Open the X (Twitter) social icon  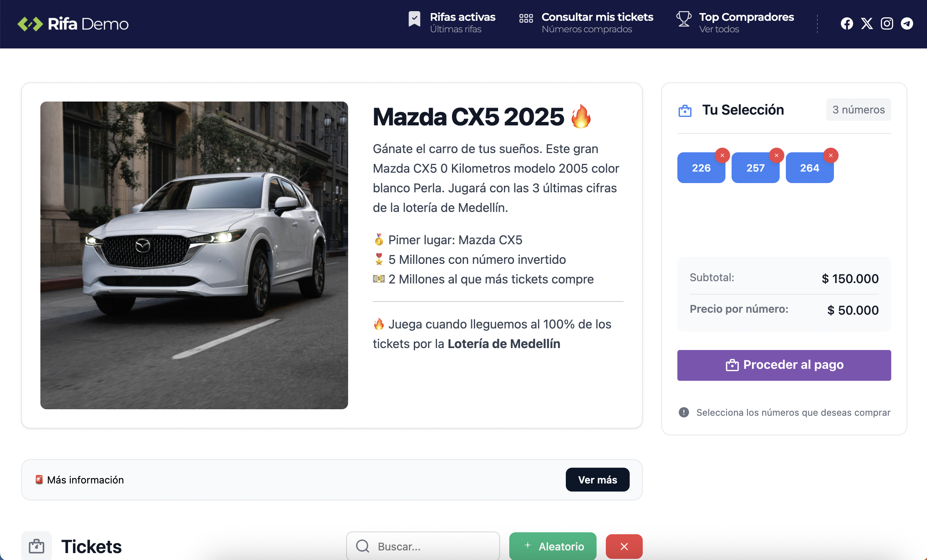coord(867,23)
